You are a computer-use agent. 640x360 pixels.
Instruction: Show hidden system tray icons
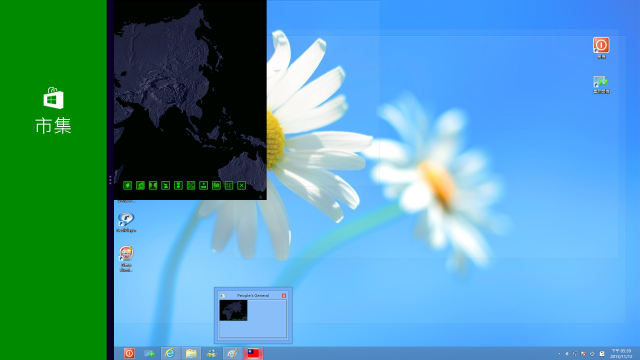click(559, 354)
